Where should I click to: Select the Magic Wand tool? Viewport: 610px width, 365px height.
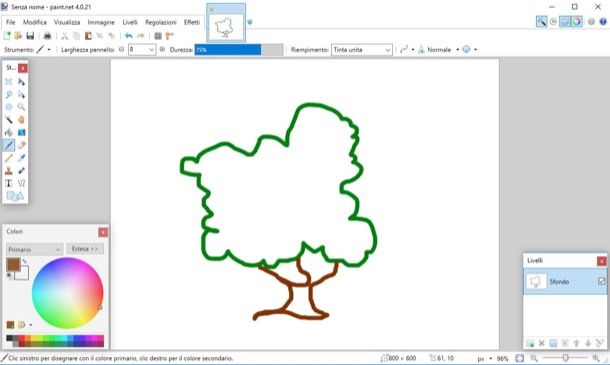click(9, 120)
